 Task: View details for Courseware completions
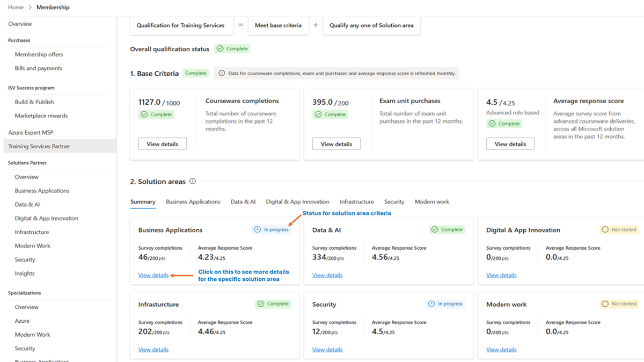point(162,144)
